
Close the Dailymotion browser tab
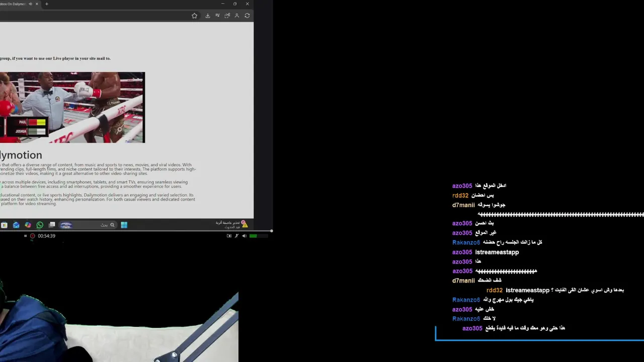37,4
